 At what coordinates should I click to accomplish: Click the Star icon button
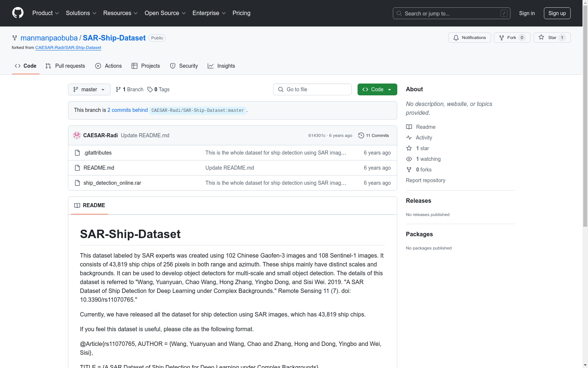tap(541, 37)
